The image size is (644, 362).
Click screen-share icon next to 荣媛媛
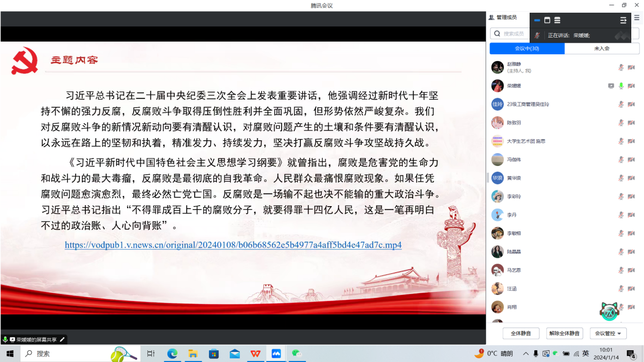point(611,86)
